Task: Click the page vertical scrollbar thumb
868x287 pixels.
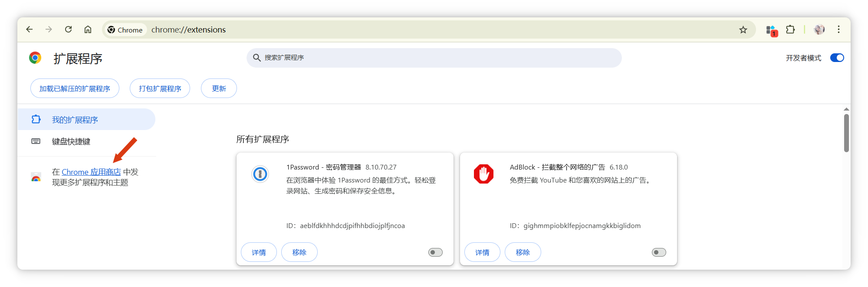Action: (846, 133)
